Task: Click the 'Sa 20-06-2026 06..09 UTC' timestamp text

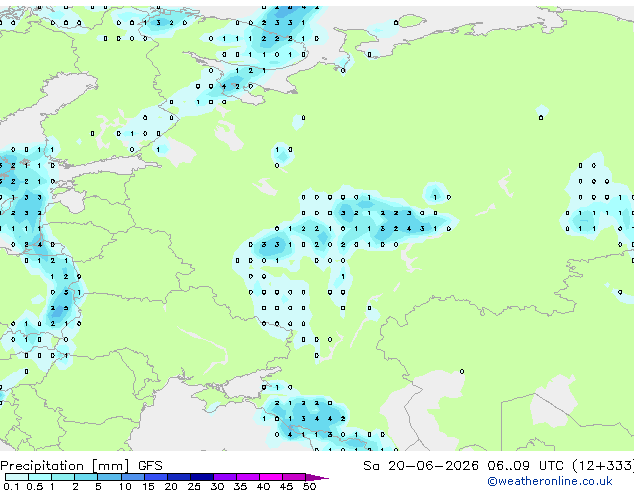Action: pyautogui.click(x=463, y=466)
